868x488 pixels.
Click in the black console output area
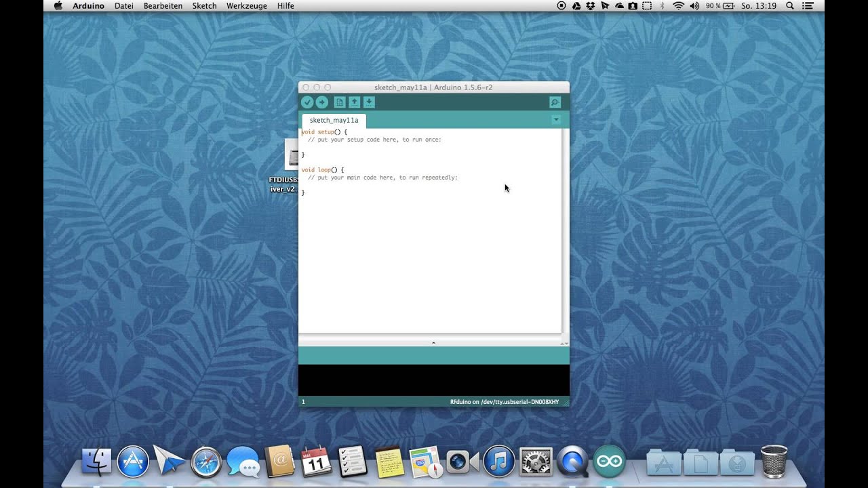[434, 381]
